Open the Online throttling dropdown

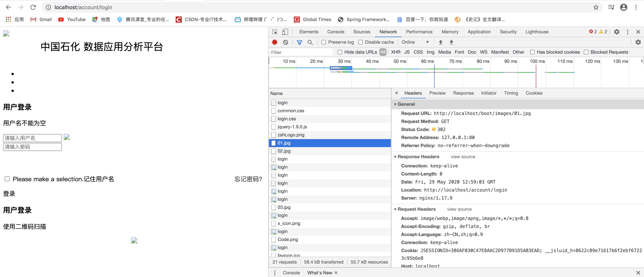coord(415,42)
